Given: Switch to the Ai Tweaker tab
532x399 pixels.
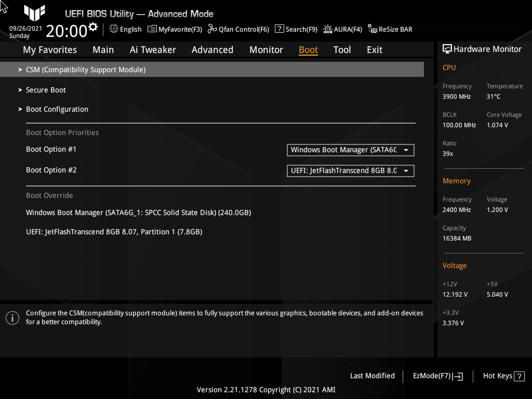Looking at the screenshot, I should pos(153,49).
